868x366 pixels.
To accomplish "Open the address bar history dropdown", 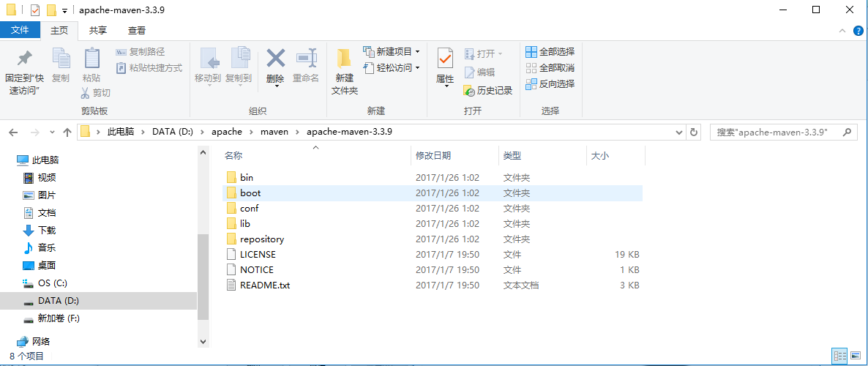I will click(680, 133).
